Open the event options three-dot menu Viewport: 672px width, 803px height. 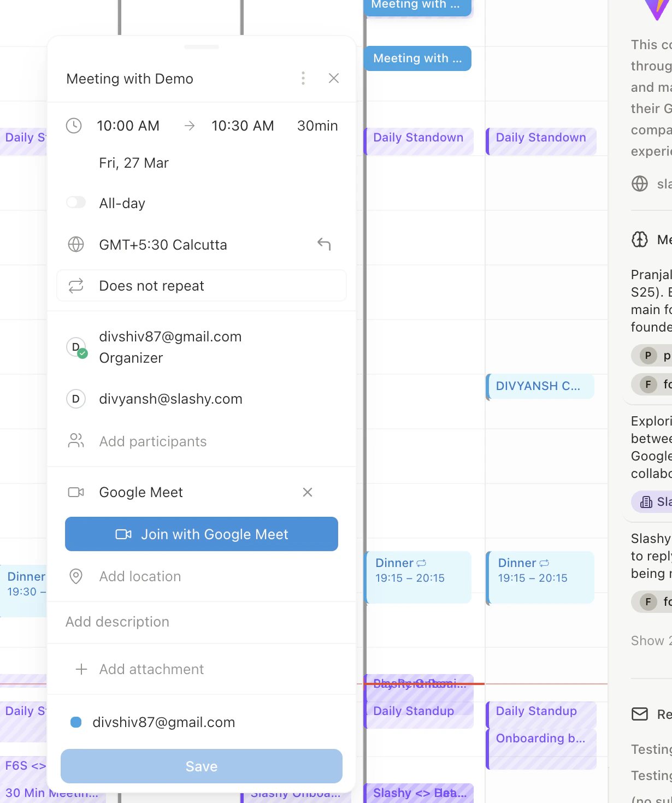303,78
